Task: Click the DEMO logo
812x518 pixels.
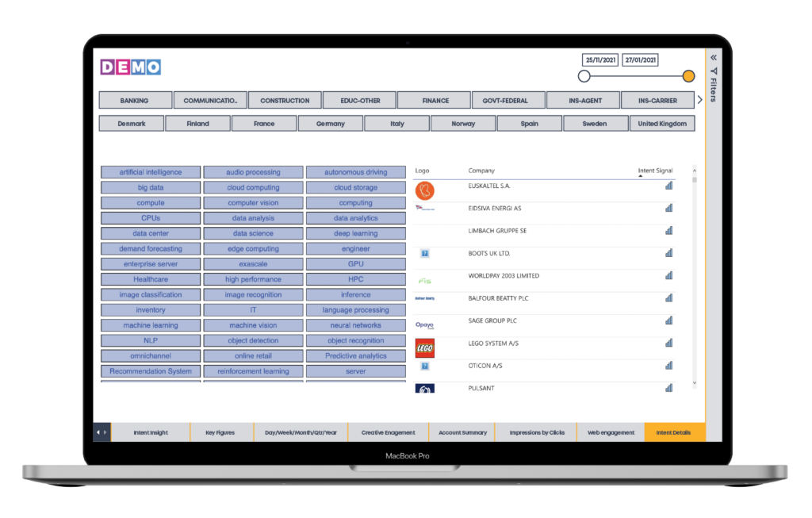Action: (131, 67)
